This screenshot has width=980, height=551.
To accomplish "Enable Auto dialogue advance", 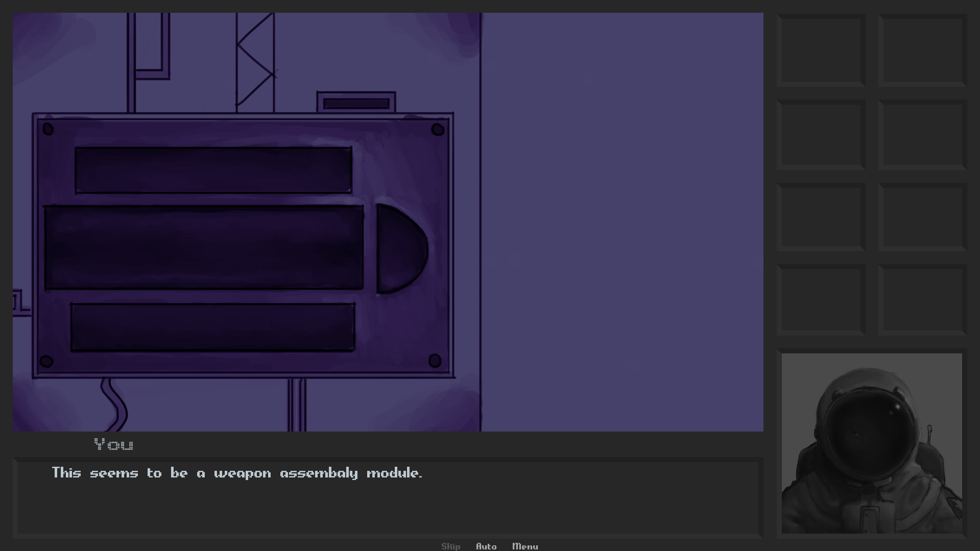I will pyautogui.click(x=486, y=546).
